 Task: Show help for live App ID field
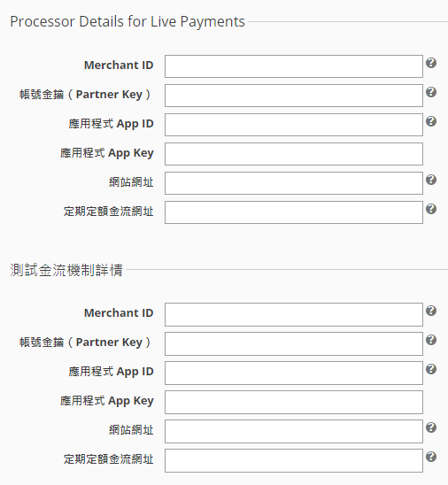[431, 121]
